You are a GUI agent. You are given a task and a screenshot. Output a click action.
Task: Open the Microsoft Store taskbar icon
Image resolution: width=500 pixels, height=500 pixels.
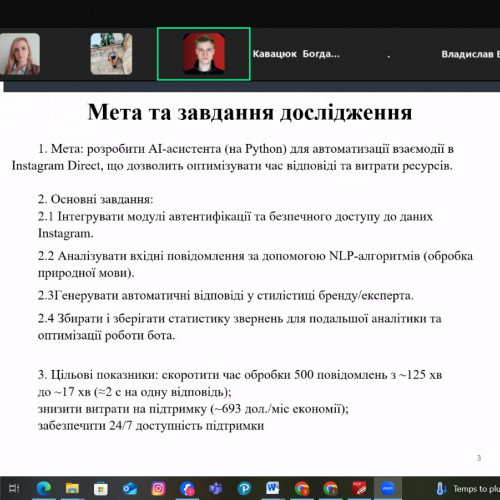coord(101,489)
